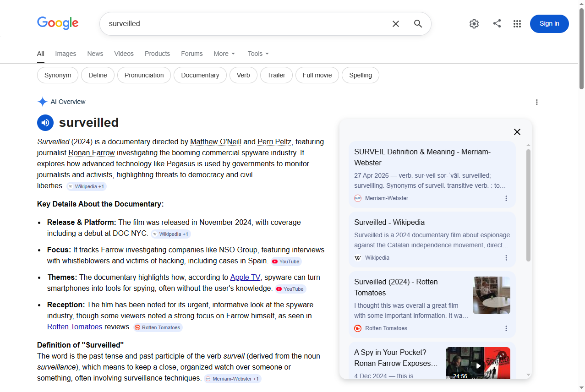Open Merriam-Webster result's more options

tap(506, 198)
